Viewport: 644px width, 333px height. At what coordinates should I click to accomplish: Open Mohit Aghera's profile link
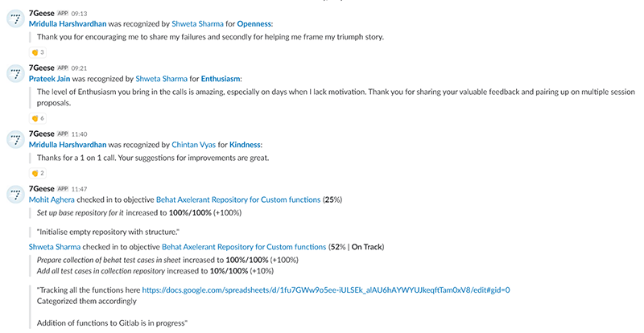(52, 200)
